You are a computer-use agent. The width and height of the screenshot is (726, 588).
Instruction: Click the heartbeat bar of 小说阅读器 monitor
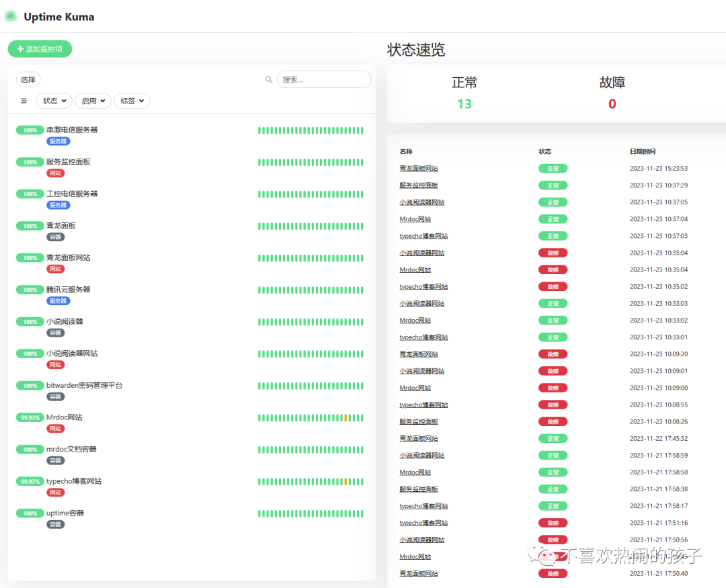click(311, 321)
